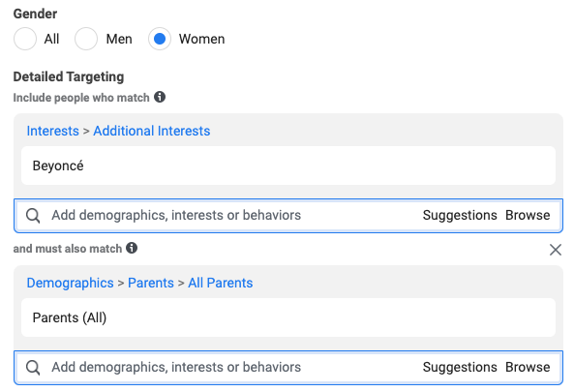Open info icon beside Include people who match
This screenshot has width=574, height=392.
point(160,97)
